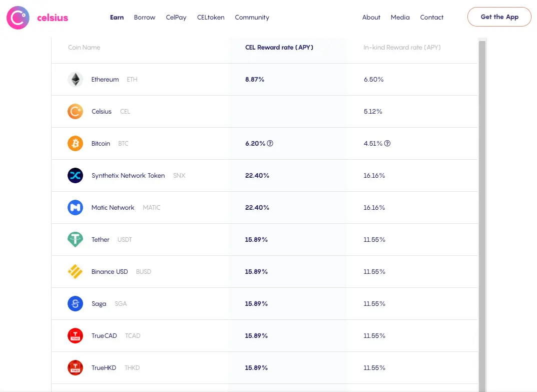
Task: Click Synthetix's 16.16% in-kind rate
Action: click(x=374, y=175)
